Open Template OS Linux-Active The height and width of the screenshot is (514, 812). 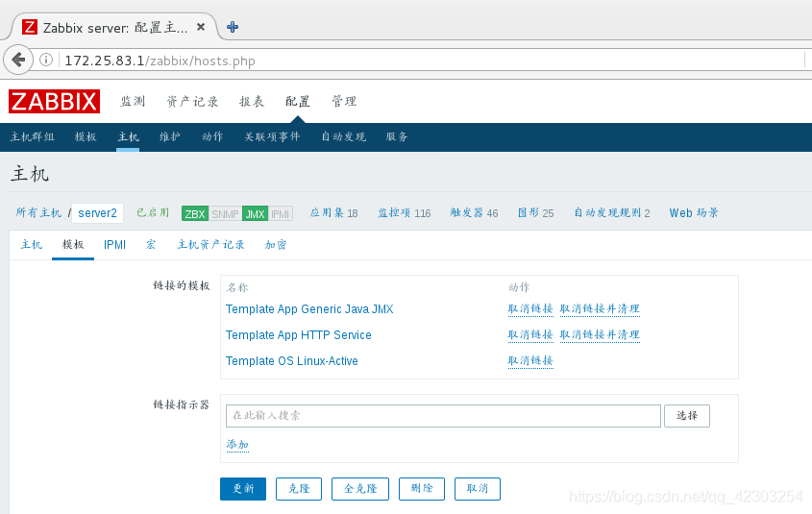pos(292,361)
